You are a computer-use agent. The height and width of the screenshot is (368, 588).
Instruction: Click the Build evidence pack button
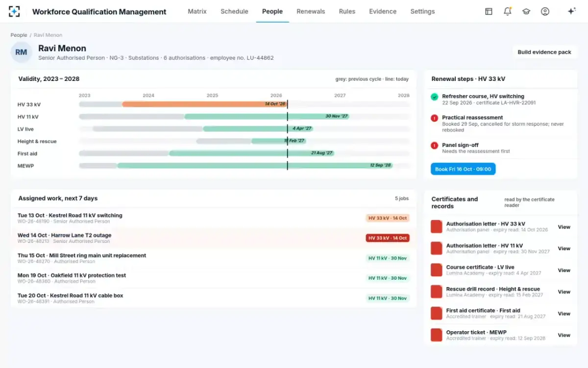pos(544,52)
